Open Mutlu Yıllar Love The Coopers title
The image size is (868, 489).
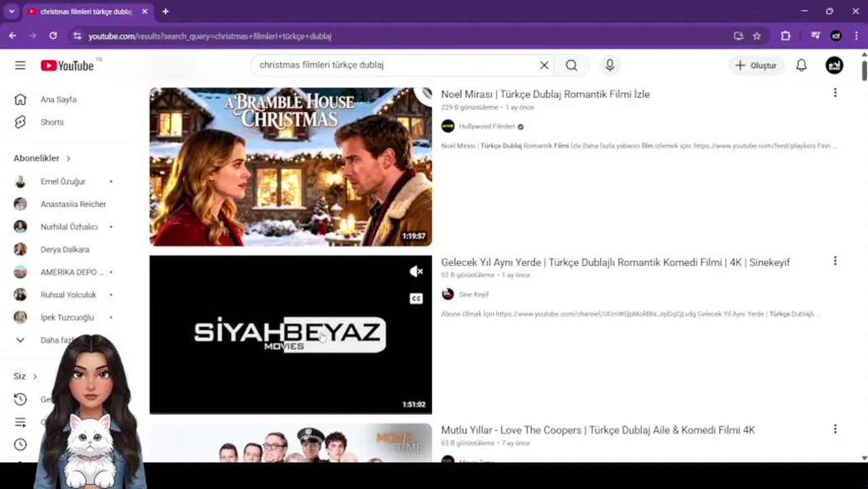tap(598, 430)
